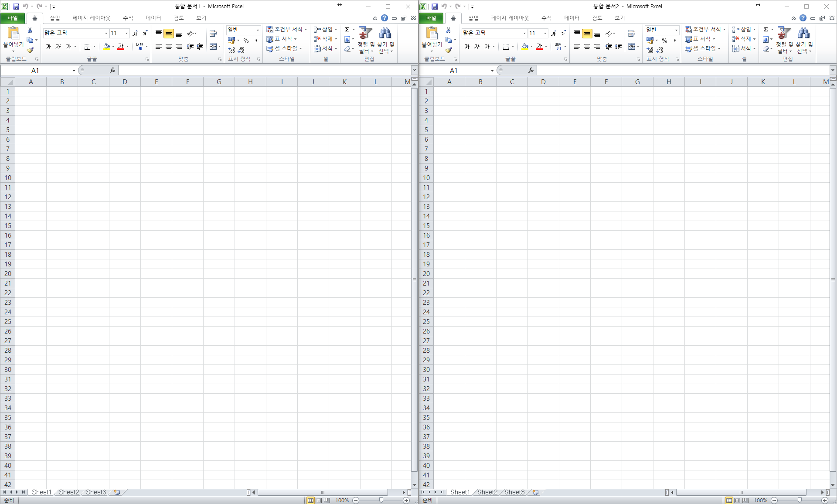Click the zoom in plus button in left window

pos(406,500)
